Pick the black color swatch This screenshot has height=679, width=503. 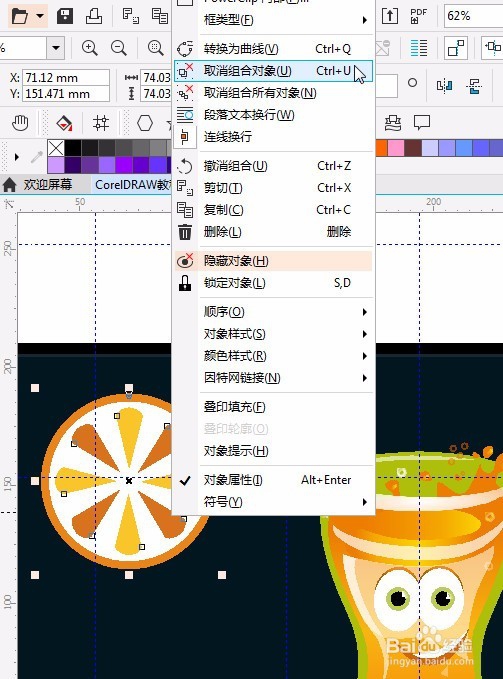point(73,148)
